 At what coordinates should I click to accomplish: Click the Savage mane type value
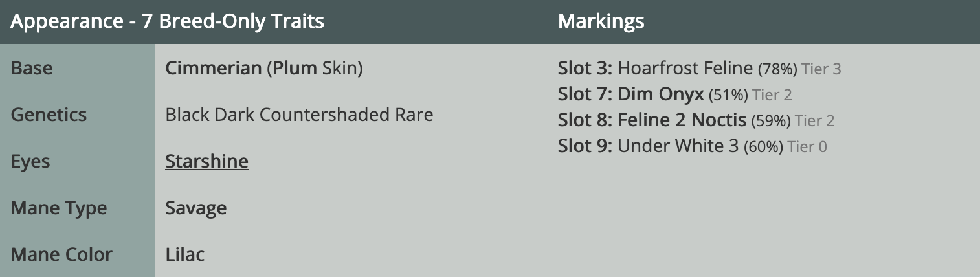point(196,208)
